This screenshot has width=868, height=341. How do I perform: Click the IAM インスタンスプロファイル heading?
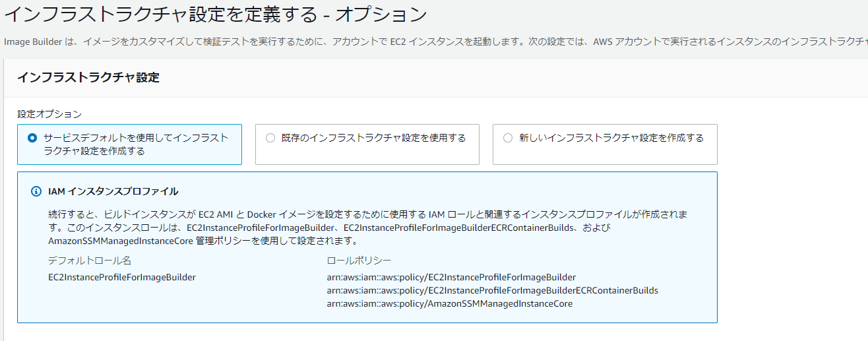click(113, 191)
